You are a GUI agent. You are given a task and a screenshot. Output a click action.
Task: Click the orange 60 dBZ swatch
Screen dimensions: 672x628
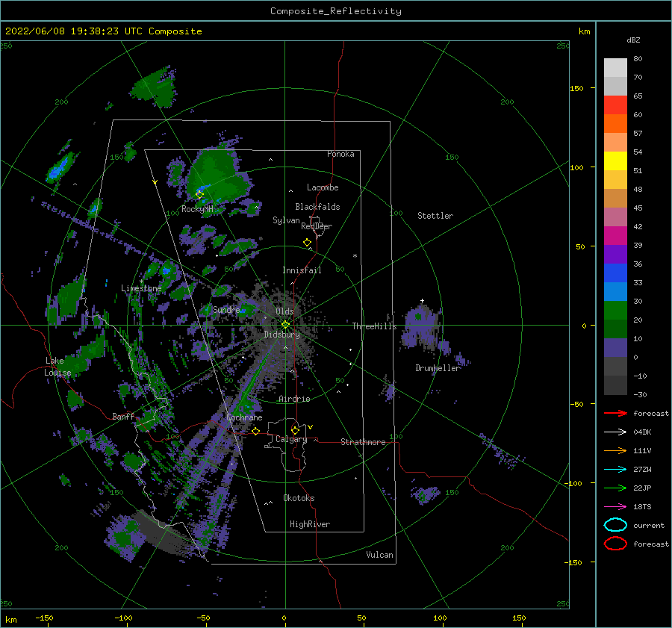pyautogui.click(x=615, y=124)
